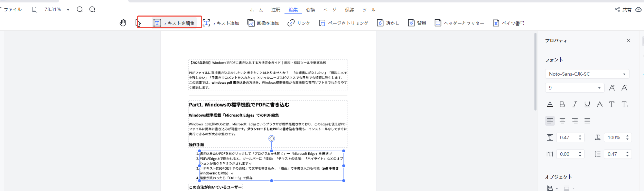Rotate text box using rotation handle
The image size is (644, 191).
coord(272,139)
